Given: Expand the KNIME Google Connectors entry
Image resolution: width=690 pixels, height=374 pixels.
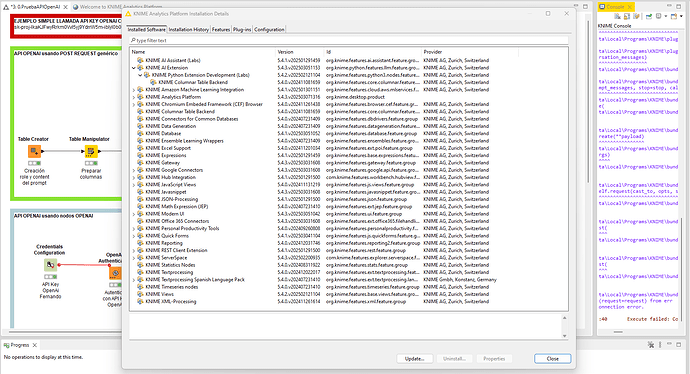Looking at the screenshot, I should pyautogui.click(x=134, y=170).
